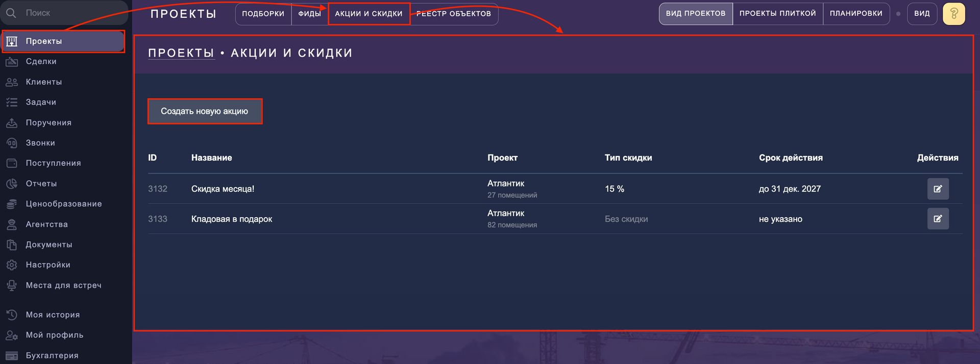Click the Отчеты pie chart icon

coord(12,184)
